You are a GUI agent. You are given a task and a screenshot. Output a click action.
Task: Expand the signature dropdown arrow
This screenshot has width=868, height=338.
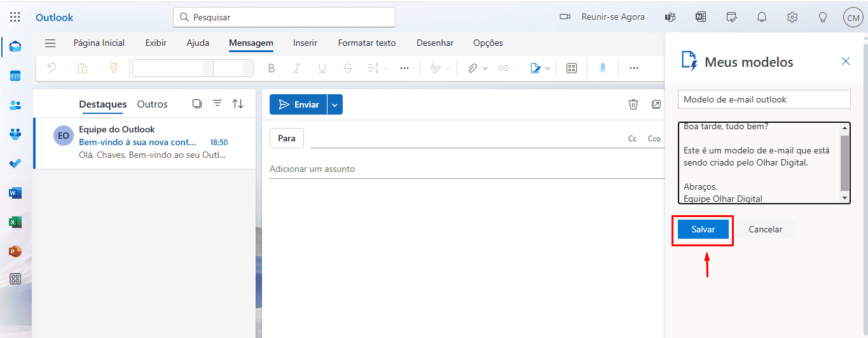coord(548,68)
